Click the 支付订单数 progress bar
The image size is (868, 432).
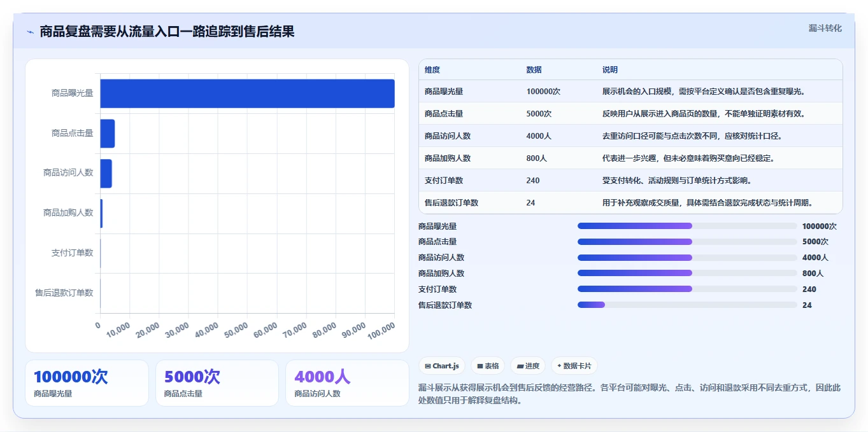point(687,289)
